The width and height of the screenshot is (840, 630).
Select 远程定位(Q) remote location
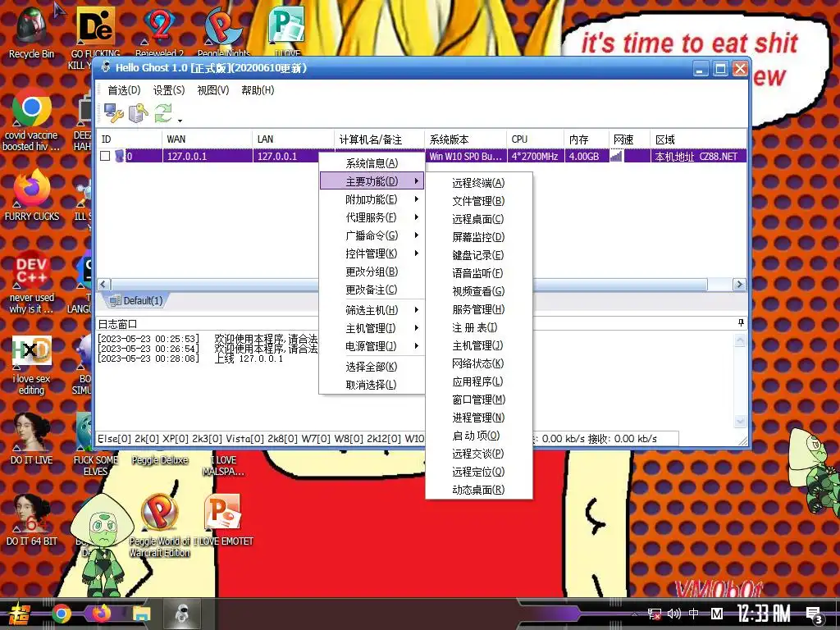pyautogui.click(x=478, y=472)
